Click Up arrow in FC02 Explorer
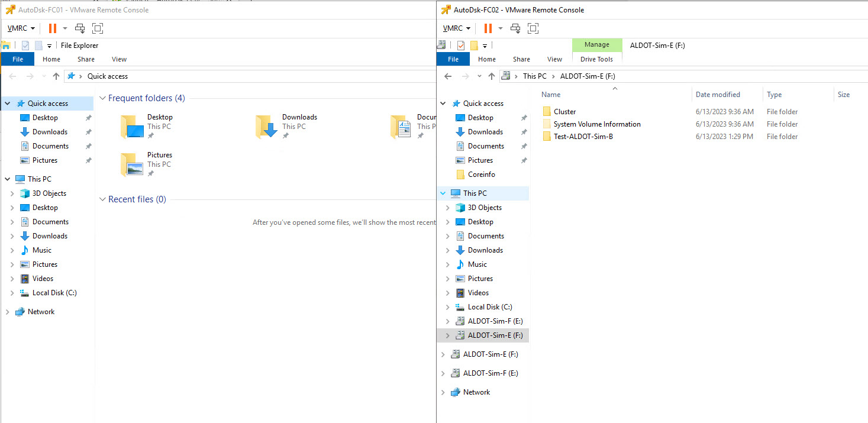The image size is (868, 423). 492,76
